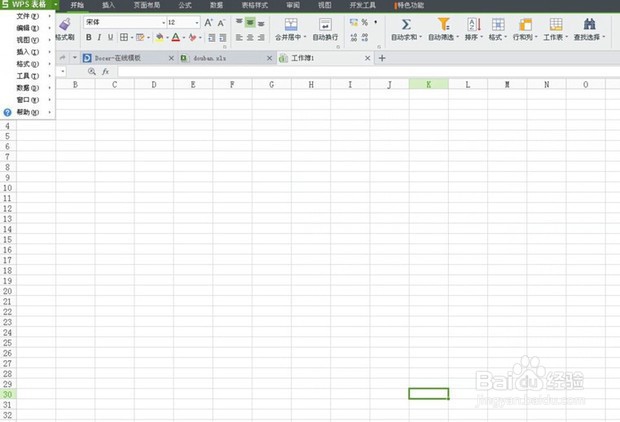Open the WPS 表格 application menu arrow

pyautogui.click(x=56, y=5)
